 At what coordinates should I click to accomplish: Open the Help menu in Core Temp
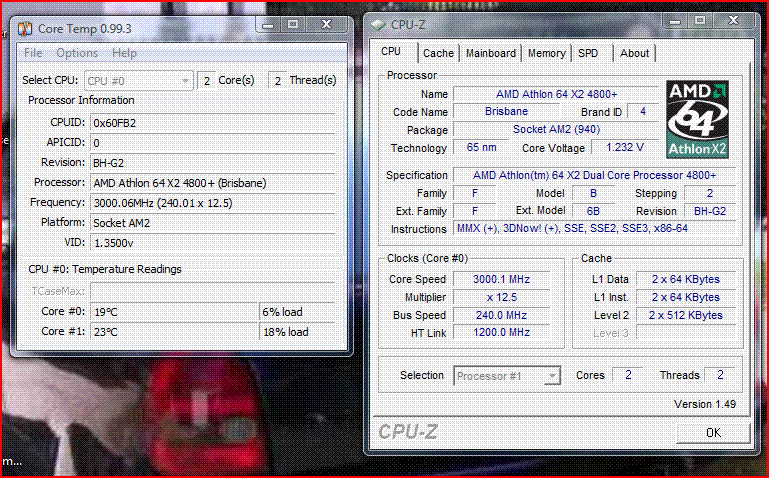[124, 53]
